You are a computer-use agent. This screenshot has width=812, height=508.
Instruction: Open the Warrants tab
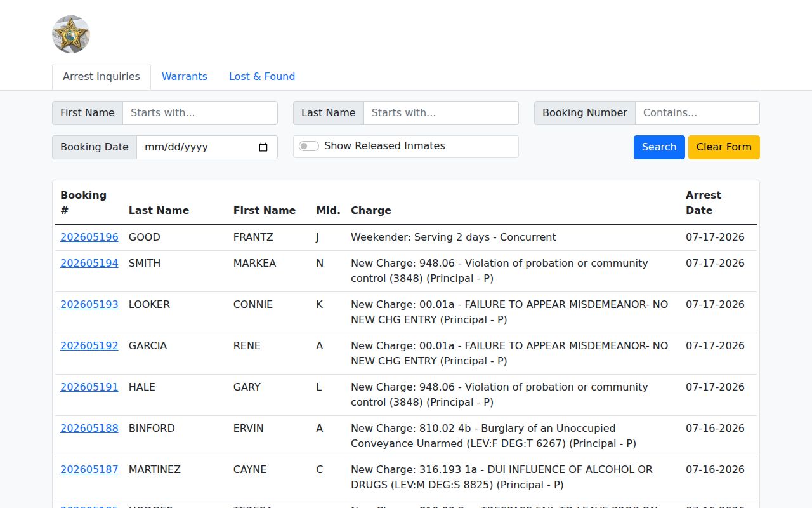pos(185,77)
